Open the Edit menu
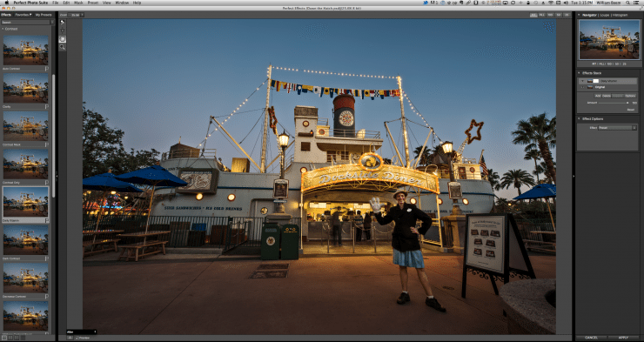The image size is (644, 342). 66,3
